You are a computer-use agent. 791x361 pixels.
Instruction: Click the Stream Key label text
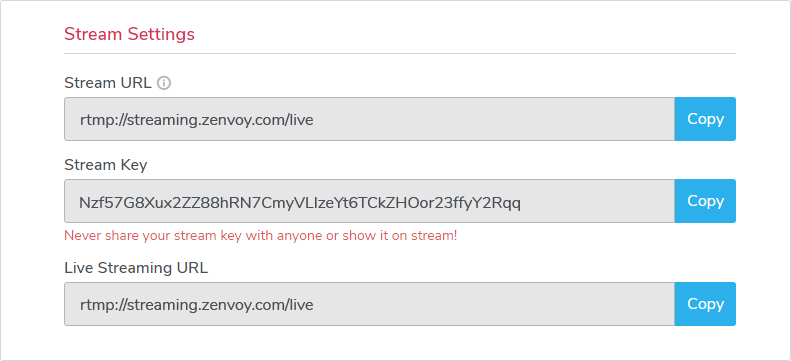click(105, 165)
